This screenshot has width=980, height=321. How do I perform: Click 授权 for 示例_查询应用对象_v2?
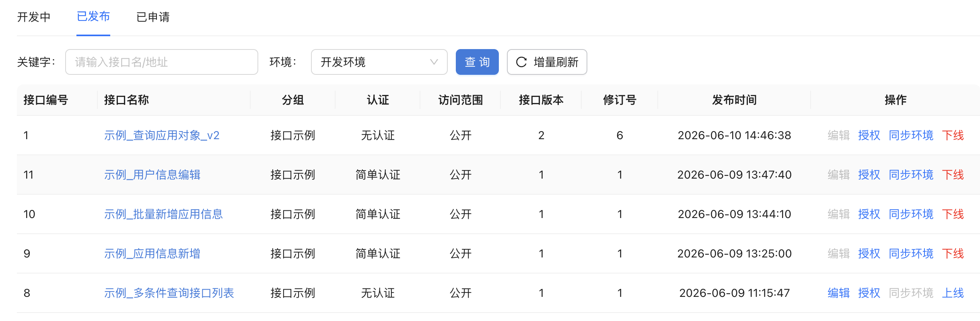click(869, 135)
